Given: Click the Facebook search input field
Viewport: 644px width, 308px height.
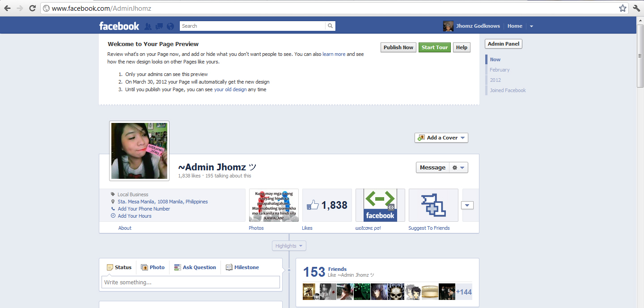Looking at the screenshot, I should tap(252, 26).
